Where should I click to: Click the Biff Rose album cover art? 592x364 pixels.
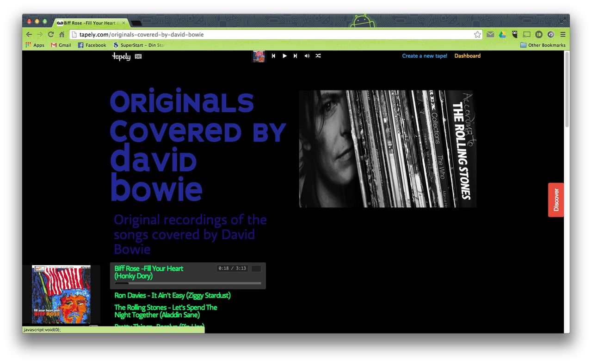[61, 294]
